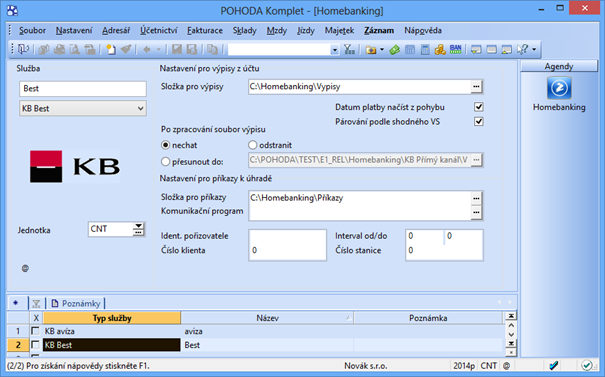605x377 pixels.
Task: Open the Fakturace menu
Action: (x=205, y=30)
